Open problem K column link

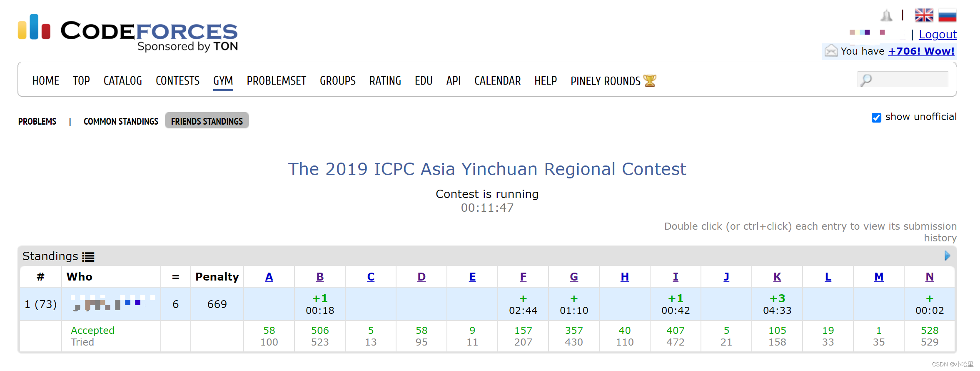tap(777, 277)
